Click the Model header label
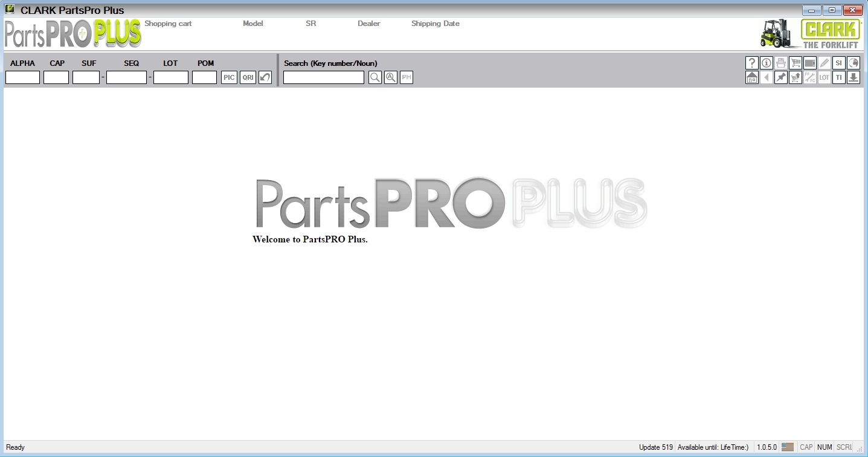 click(x=253, y=24)
